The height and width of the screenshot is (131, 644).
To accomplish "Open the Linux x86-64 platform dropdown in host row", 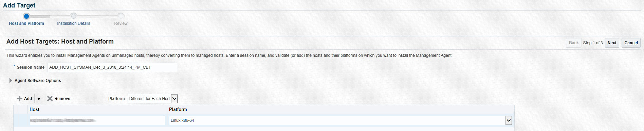I will [341, 120].
